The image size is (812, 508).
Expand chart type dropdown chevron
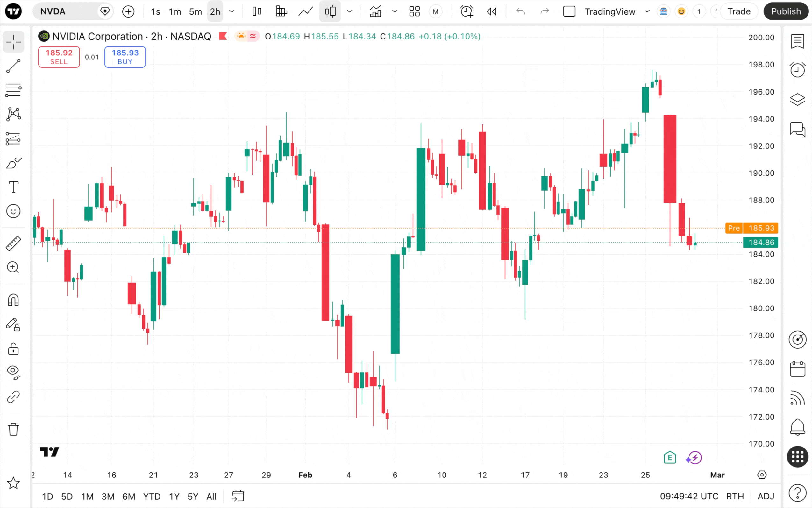point(350,12)
